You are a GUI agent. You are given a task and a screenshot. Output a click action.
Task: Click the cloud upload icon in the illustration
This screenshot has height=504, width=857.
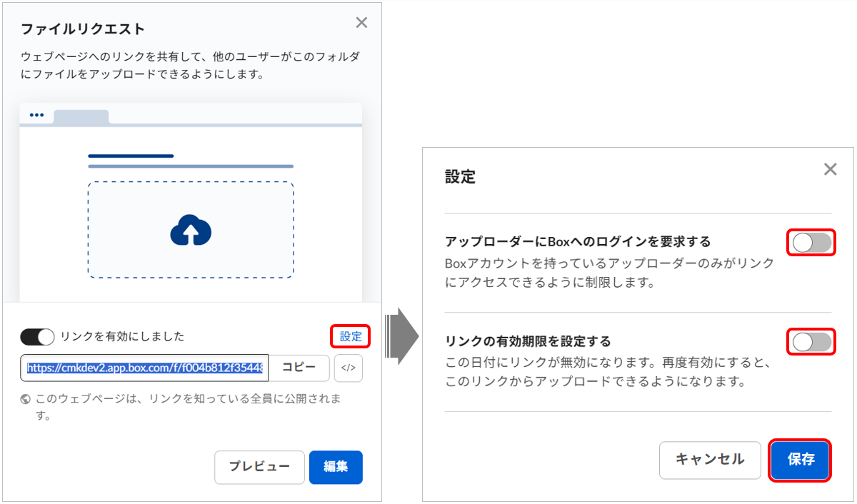pyautogui.click(x=191, y=230)
